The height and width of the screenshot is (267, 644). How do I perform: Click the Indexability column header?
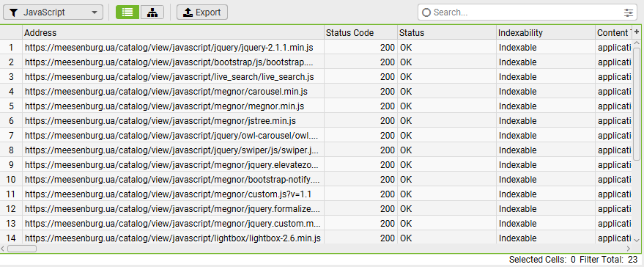pyautogui.click(x=545, y=32)
